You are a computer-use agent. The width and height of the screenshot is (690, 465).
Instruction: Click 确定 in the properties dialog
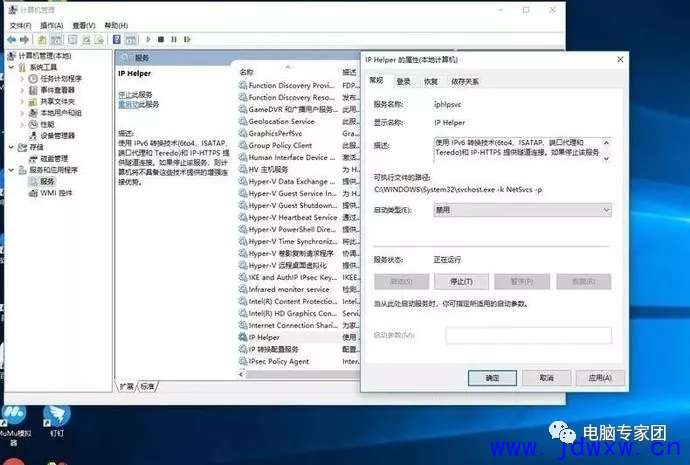pyautogui.click(x=492, y=378)
